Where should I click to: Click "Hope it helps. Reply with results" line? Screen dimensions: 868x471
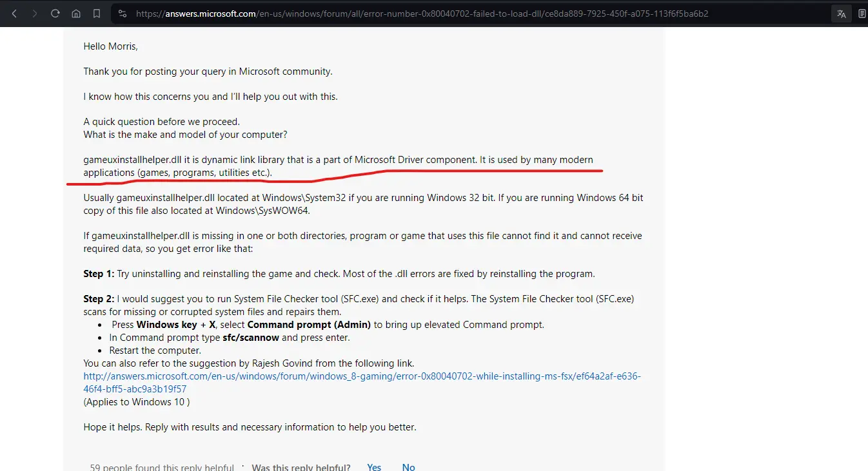(x=250, y=427)
